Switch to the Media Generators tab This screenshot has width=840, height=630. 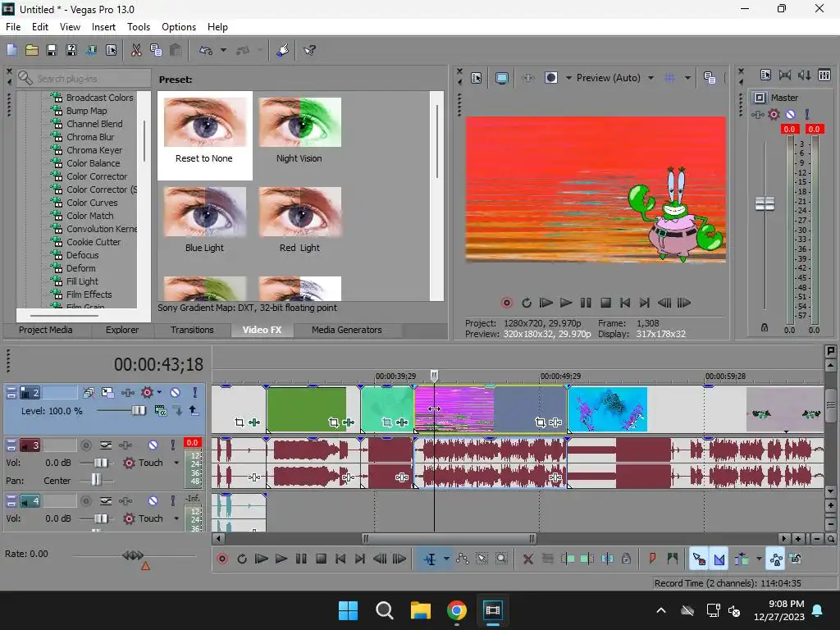click(x=347, y=330)
